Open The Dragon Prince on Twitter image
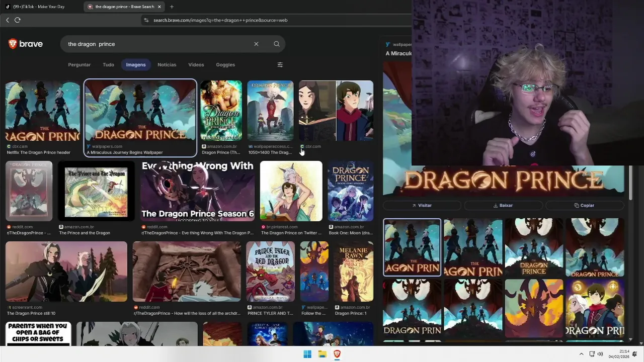The width and height of the screenshot is (644, 362). 291,191
